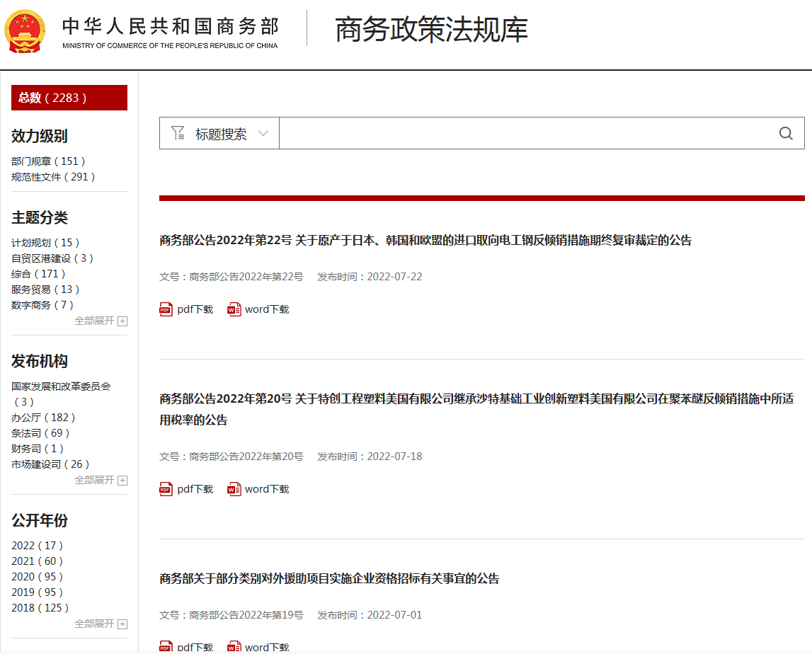Click the plus icon beside 公开年份 全部展开
This screenshot has width=812, height=654.
tap(122, 624)
